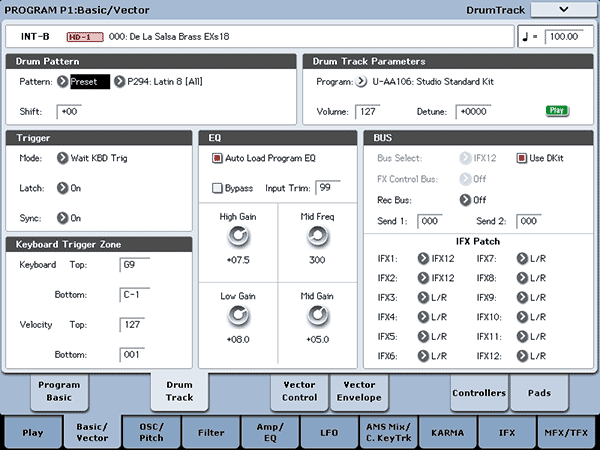Uncheck the Use DKit checkbox

point(521,158)
